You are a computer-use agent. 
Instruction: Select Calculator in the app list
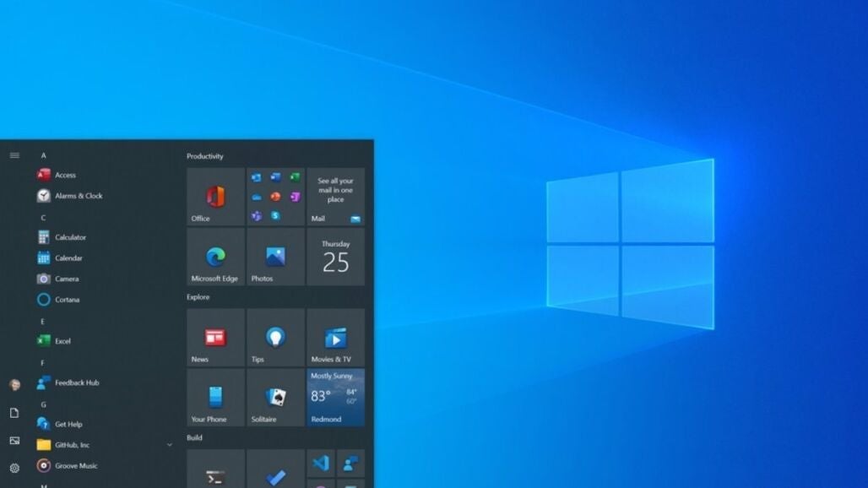(x=70, y=237)
